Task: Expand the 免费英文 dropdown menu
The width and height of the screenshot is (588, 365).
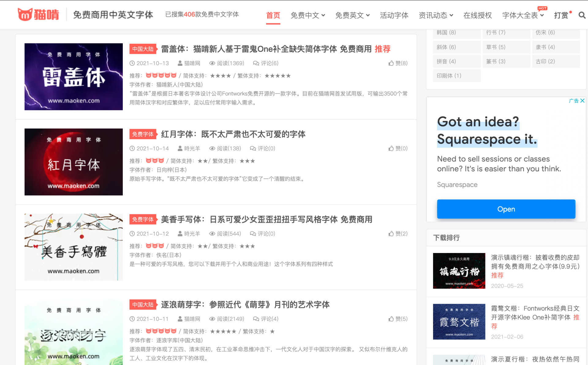Action: point(352,15)
